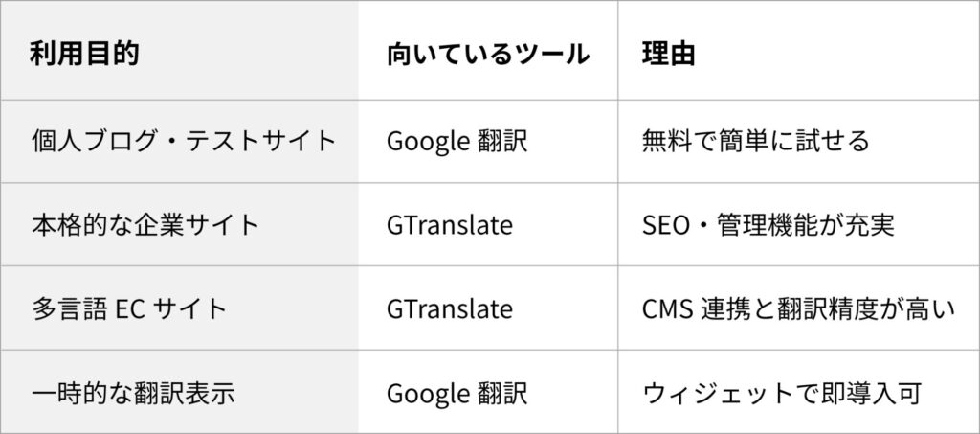The width and height of the screenshot is (980, 434).
Task: Select the 個人ブログ・テストサイト cell
Action: (184, 141)
